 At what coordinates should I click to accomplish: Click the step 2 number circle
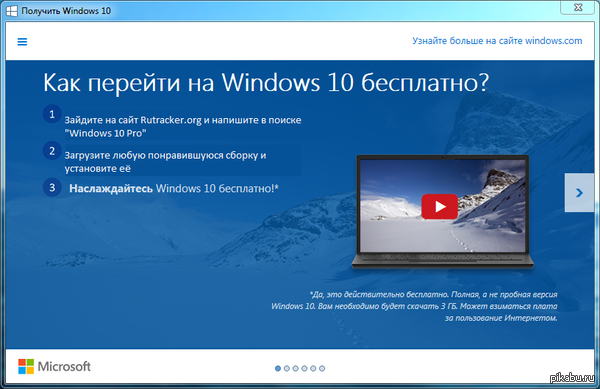coord(52,151)
